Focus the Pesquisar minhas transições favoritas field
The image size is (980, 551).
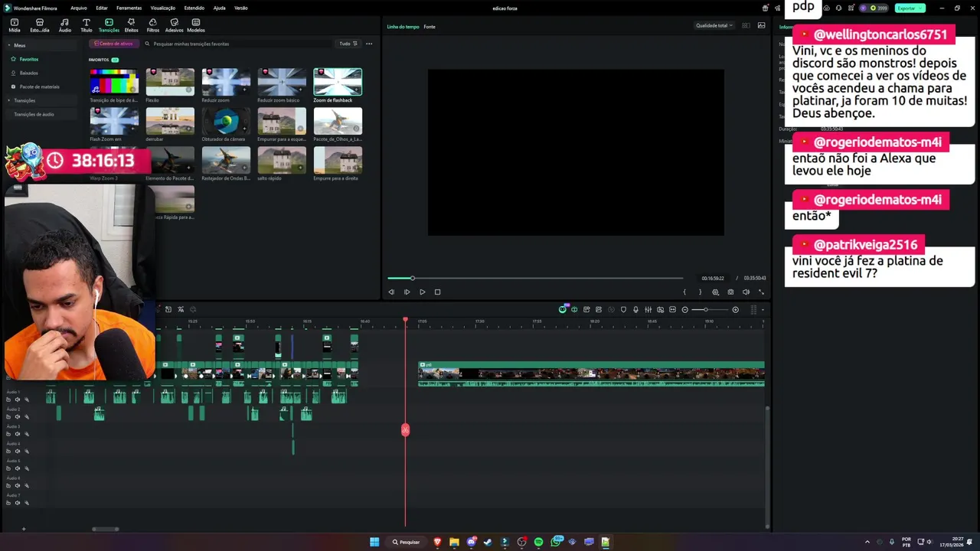237,44
